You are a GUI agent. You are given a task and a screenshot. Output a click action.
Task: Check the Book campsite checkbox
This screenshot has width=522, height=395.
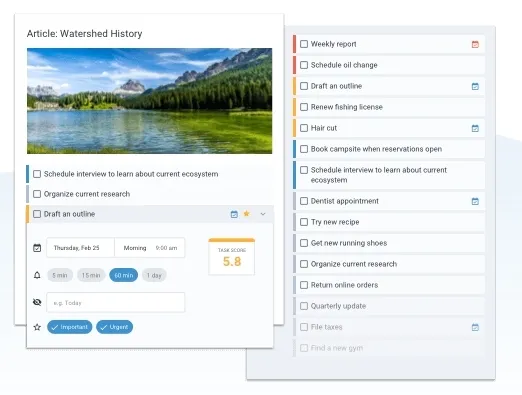coord(304,149)
